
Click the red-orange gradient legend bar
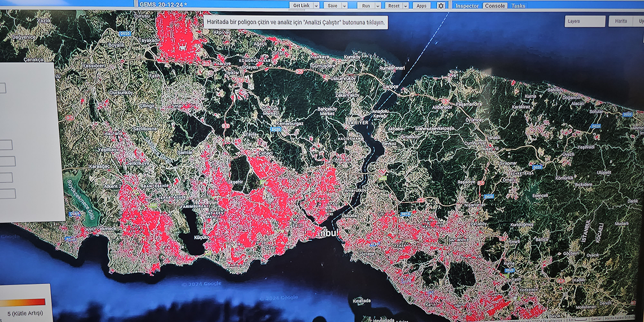23,302
